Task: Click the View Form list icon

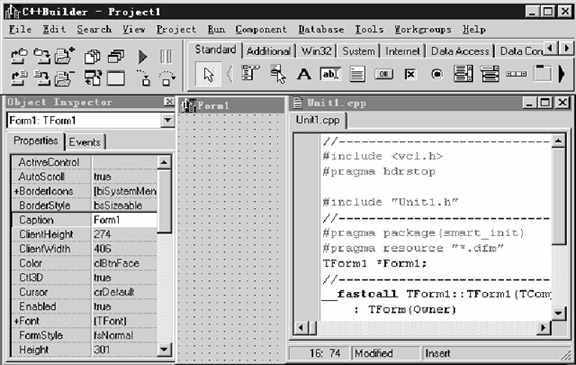Action: [116, 57]
